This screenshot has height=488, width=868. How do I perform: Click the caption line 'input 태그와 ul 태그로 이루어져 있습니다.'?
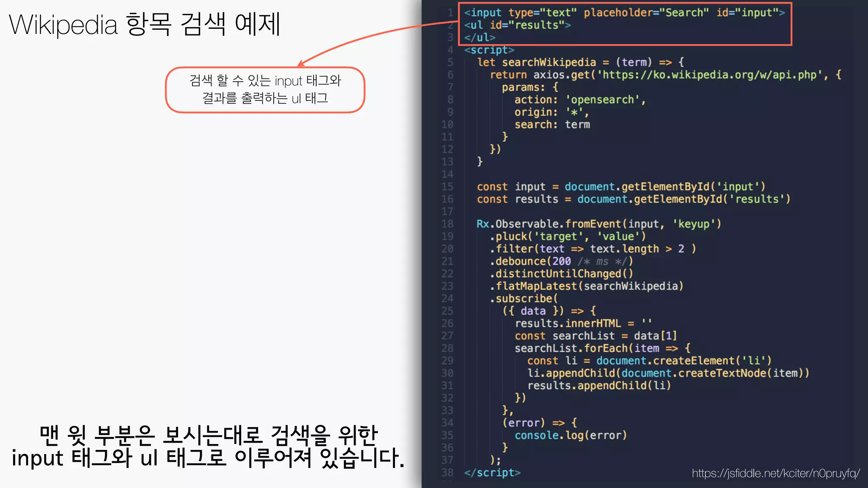(x=208, y=458)
